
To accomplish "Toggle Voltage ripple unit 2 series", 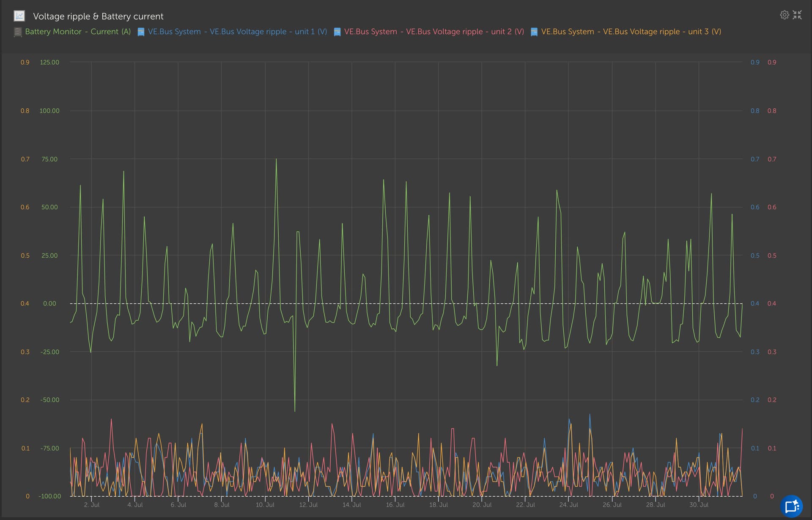I will click(x=434, y=32).
